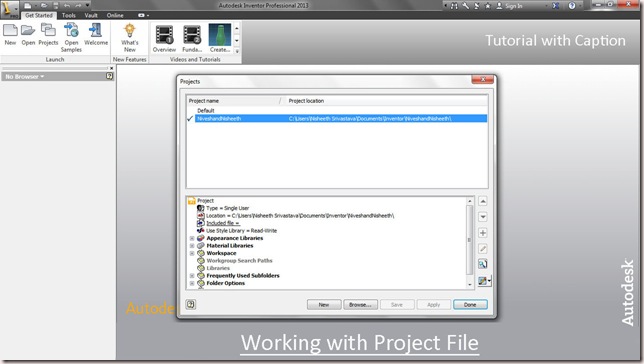
Task: Switch to the Tools ribbon tab
Action: tap(69, 15)
